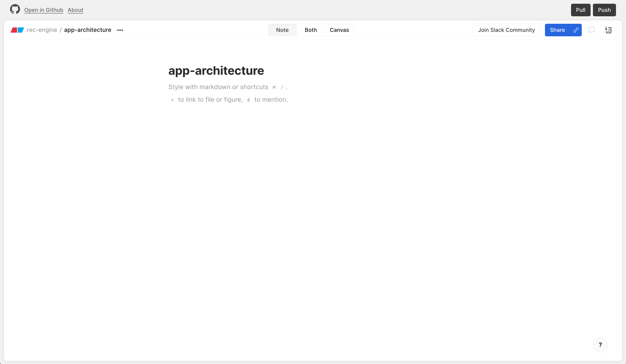Click the markdown placeholder text area

218,87
